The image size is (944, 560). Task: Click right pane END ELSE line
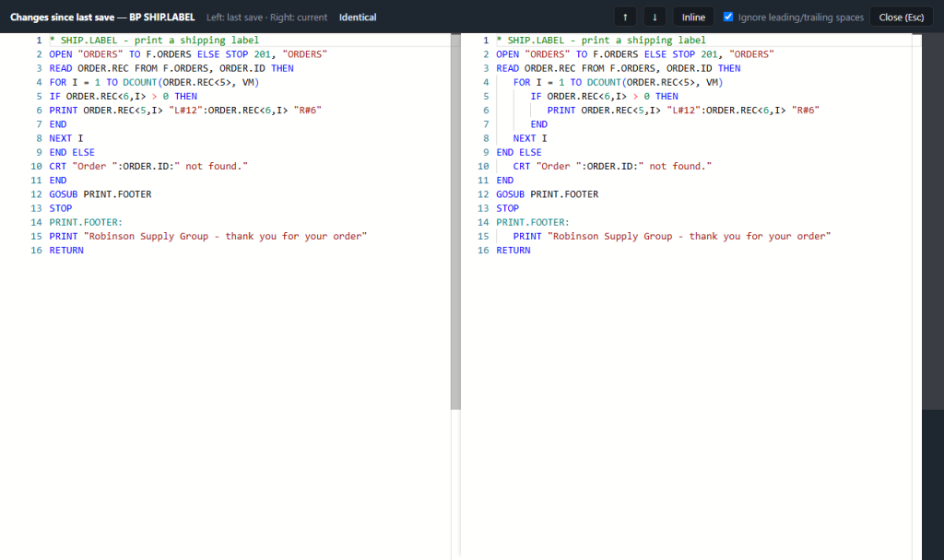[x=519, y=152]
